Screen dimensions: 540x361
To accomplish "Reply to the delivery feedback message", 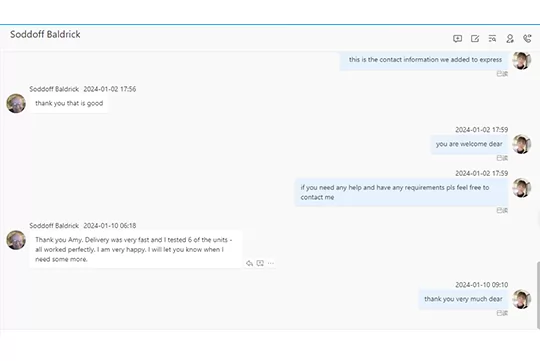I will [250, 264].
